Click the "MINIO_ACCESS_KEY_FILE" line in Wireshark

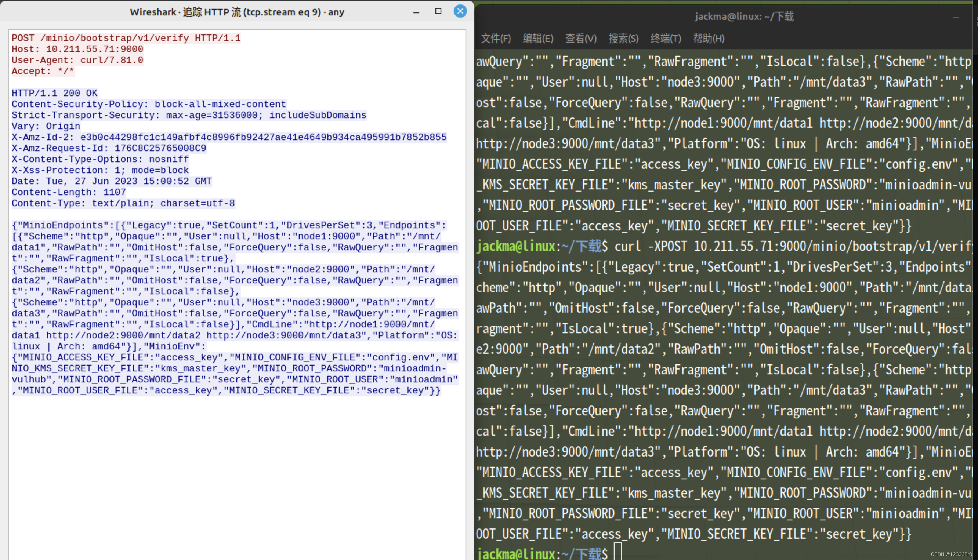coord(235,357)
